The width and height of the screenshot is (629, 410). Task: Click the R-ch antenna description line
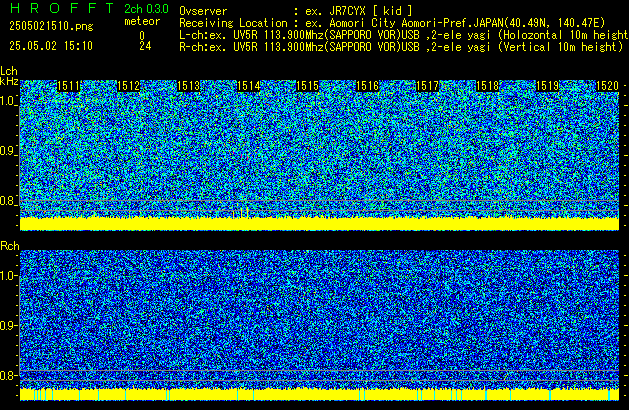(x=401, y=47)
